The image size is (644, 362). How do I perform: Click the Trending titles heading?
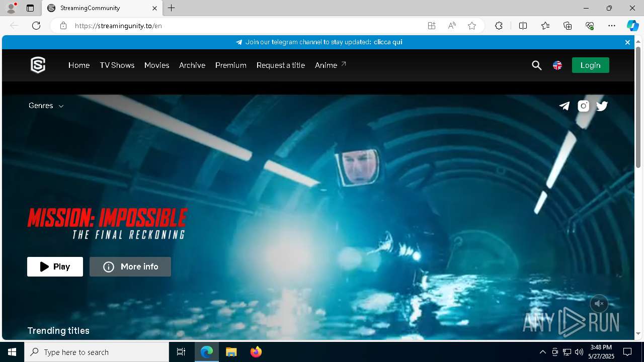58,331
